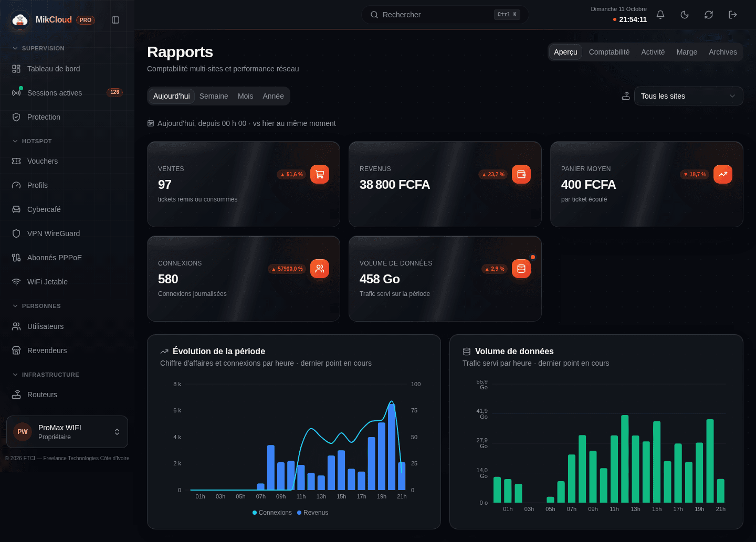The image size is (756, 542).
Task: Open Revendeurs page
Action: click(67, 350)
